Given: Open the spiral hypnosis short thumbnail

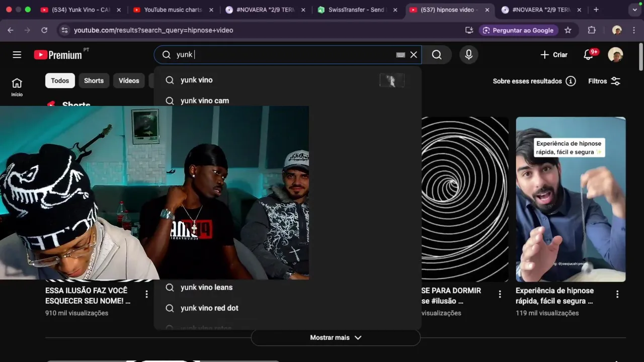Looking at the screenshot, I should click(x=465, y=199).
